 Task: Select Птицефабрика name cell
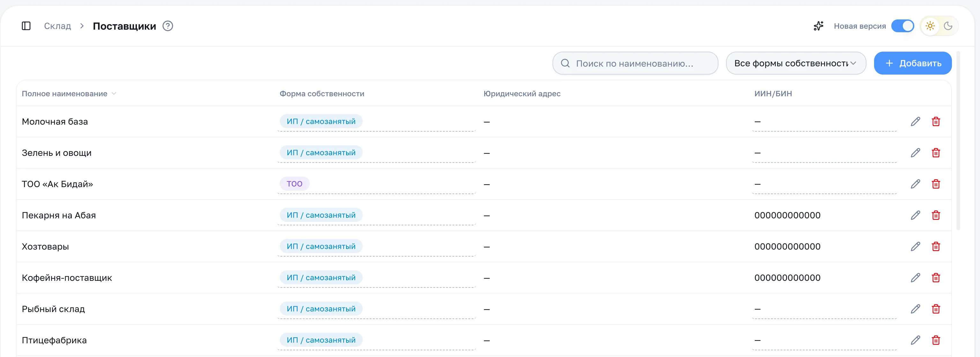(x=54, y=340)
